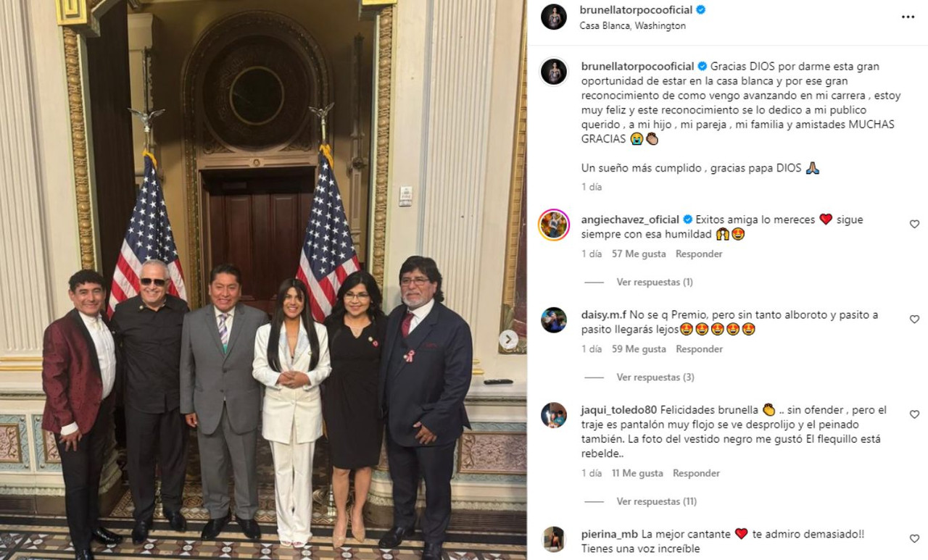The width and height of the screenshot is (928, 560).
Task: Click Responder on angiechavez_oficial's comment
Action: tap(699, 254)
